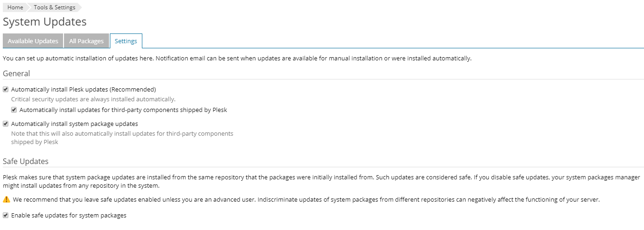Click the 'Critical security updates' hint text

(x=93, y=99)
